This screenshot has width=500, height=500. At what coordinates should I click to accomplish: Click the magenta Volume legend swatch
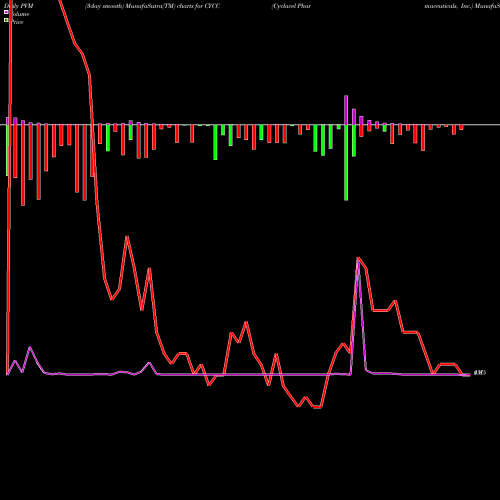(x=6, y=12)
